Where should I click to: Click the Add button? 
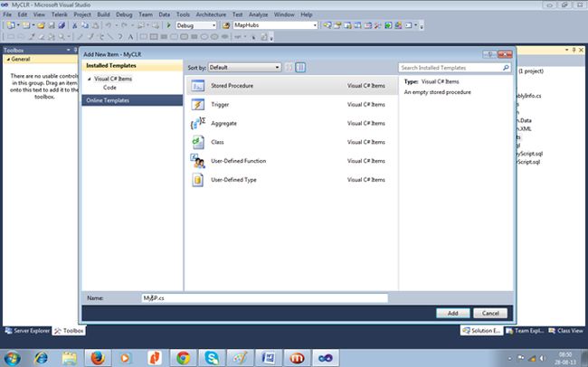click(x=452, y=313)
